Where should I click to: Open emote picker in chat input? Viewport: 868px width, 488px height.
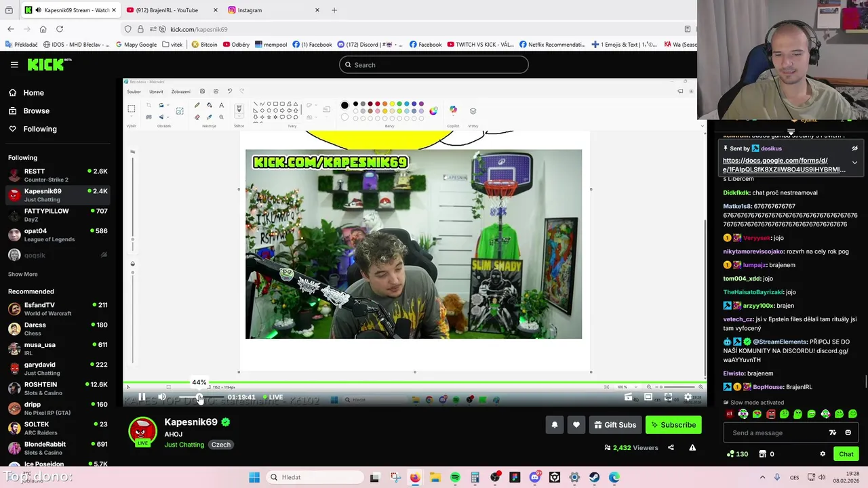(x=848, y=433)
